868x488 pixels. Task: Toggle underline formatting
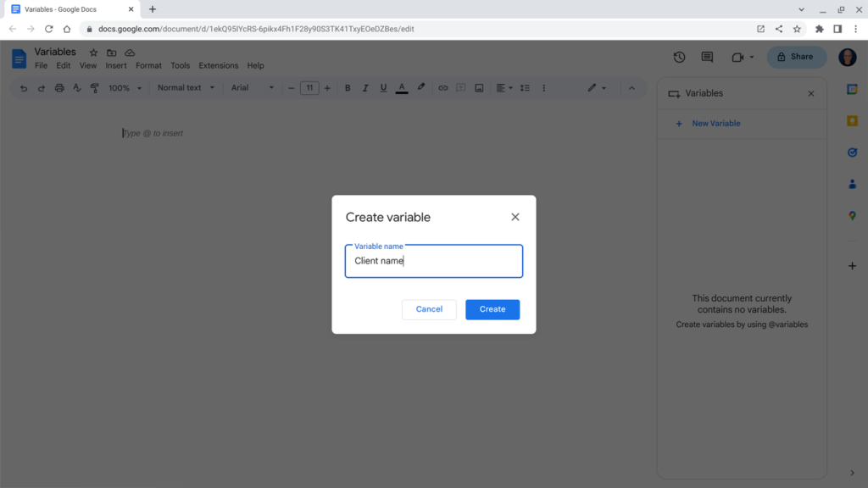tap(383, 87)
